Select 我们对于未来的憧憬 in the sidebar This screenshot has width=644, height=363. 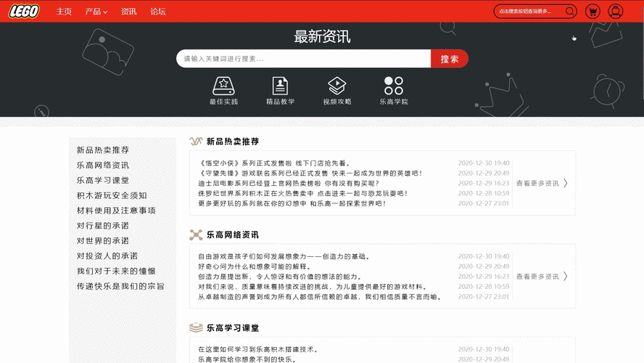[116, 272]
